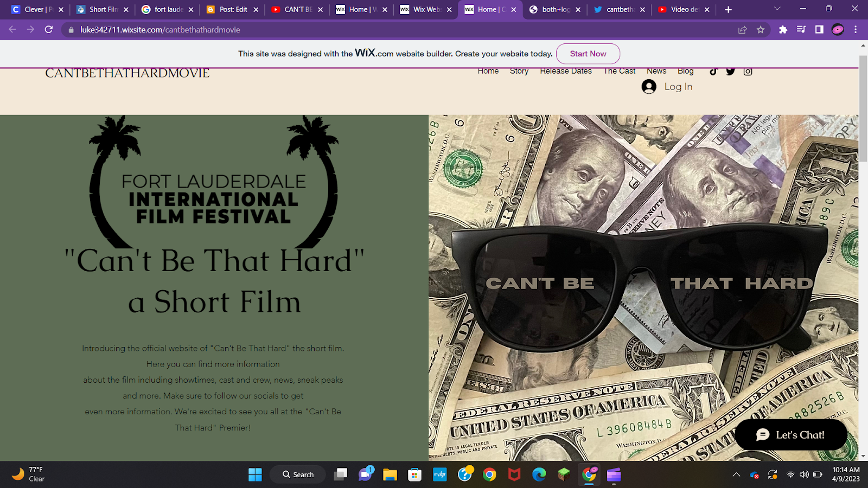Screen dimensions: 868x488
Task: Open the myHP taskbar app
Action: [439, 475]
